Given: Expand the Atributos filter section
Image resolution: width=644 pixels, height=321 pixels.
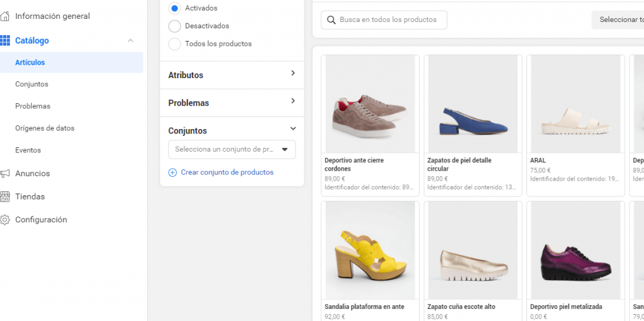Looking at the screenshot, I should coord(293,73).
